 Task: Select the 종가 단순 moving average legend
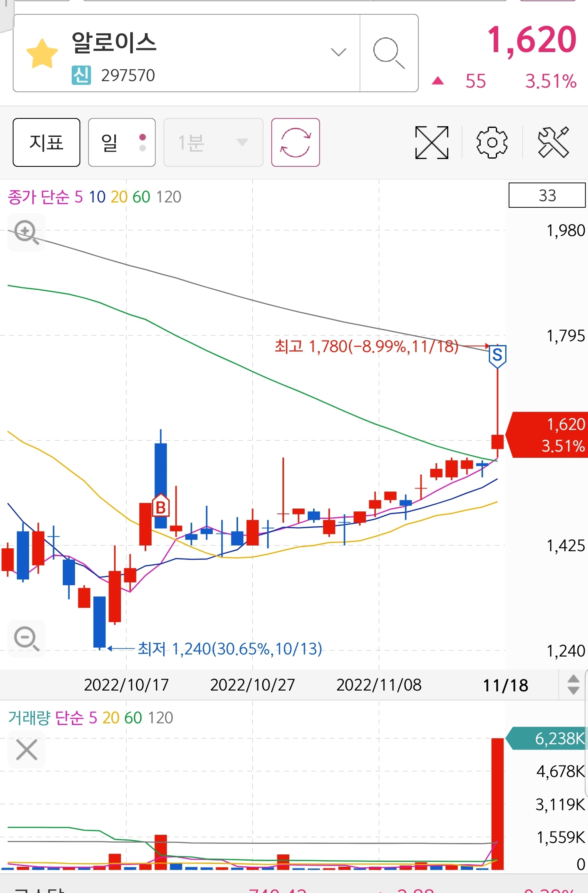[x=39, y=197]
